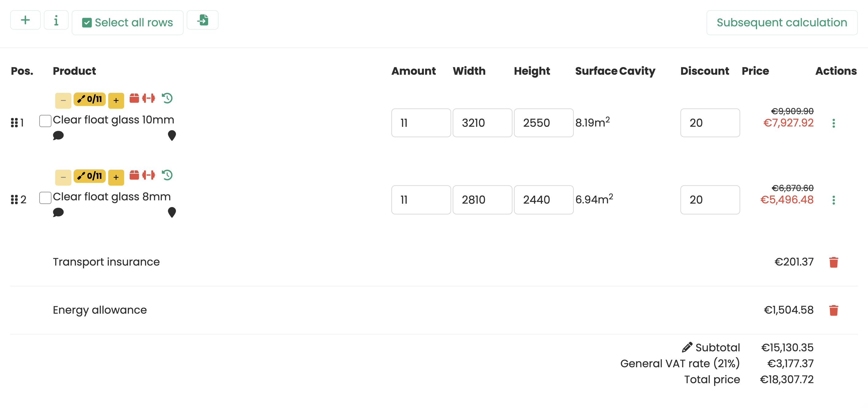Click location pin for Clear float glass 8mm

(172, 212)
